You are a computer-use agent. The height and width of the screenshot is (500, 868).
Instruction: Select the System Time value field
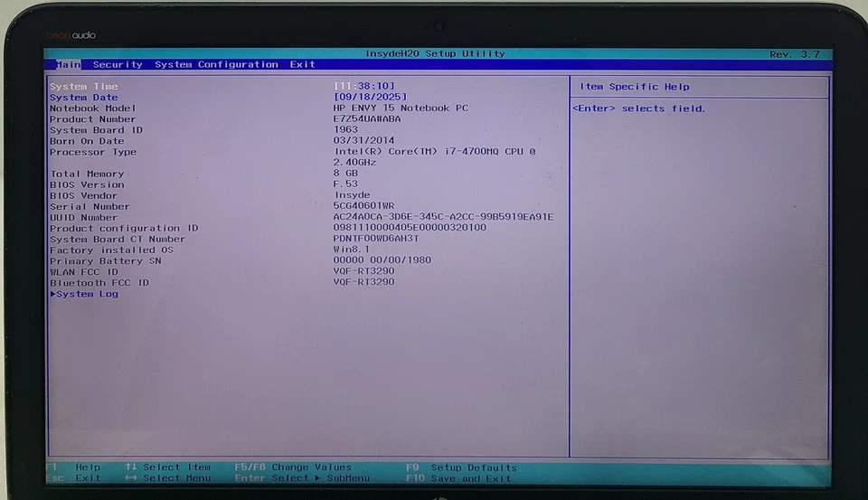click(364, 86)
